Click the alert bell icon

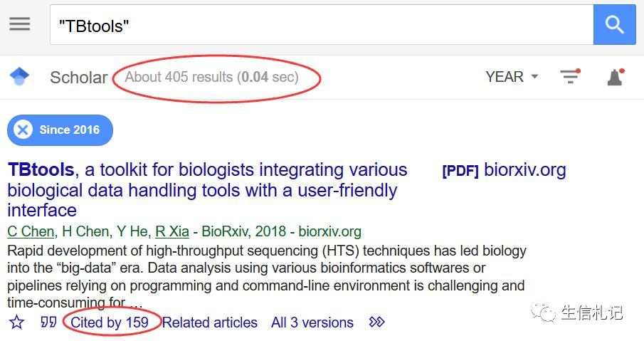click(x=616, y=77)
